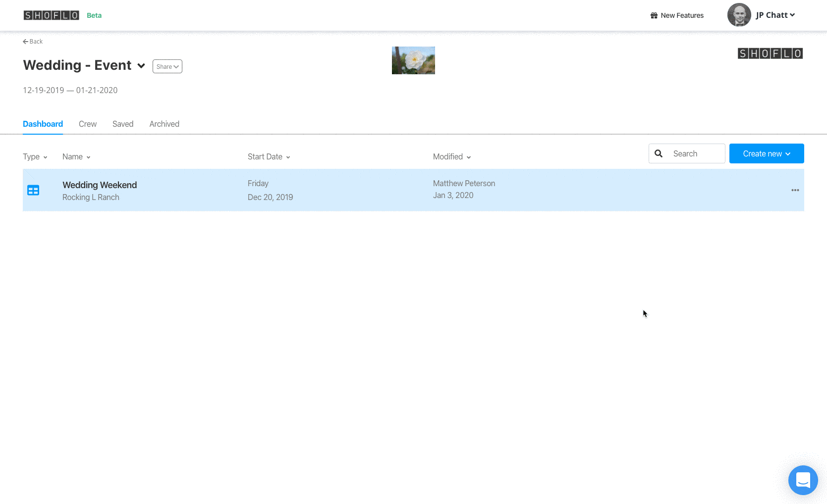The width and height of the screenshot is (827, 504).
Task: Open the chat support bubble
Action: (x=803, y=480)
